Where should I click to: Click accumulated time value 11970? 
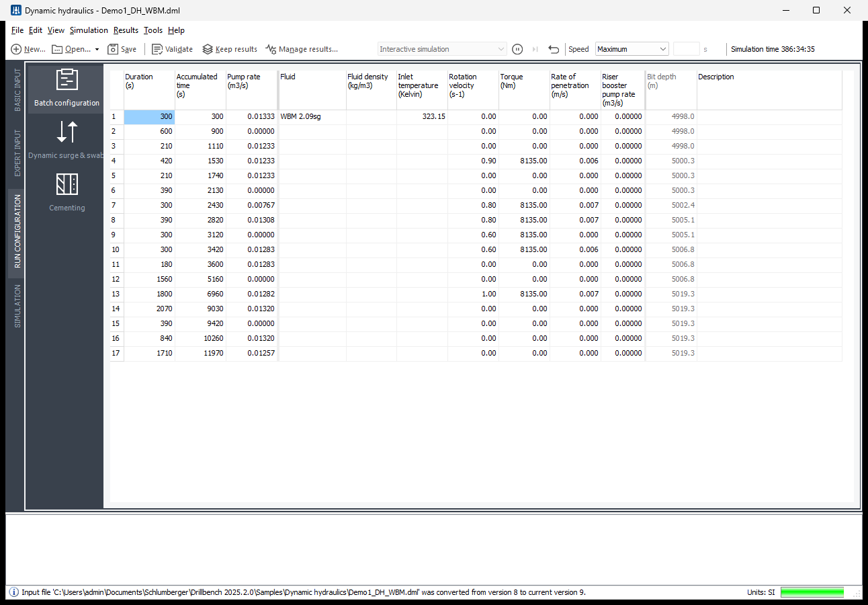(200, 353)
